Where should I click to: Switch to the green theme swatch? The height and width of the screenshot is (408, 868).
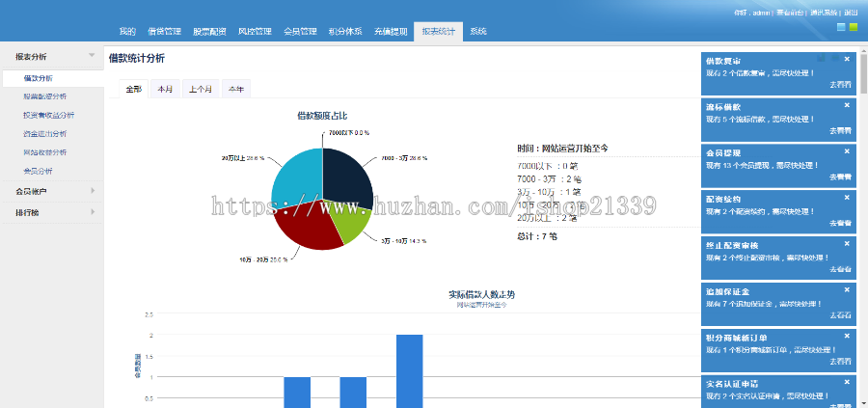[854, 27]
